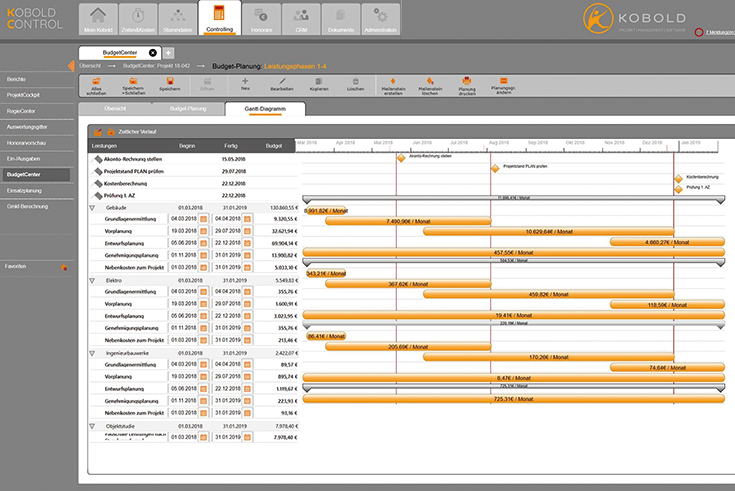
Task: Switch to the Budget-Planung tab
Action: click(x=188, y=107)
